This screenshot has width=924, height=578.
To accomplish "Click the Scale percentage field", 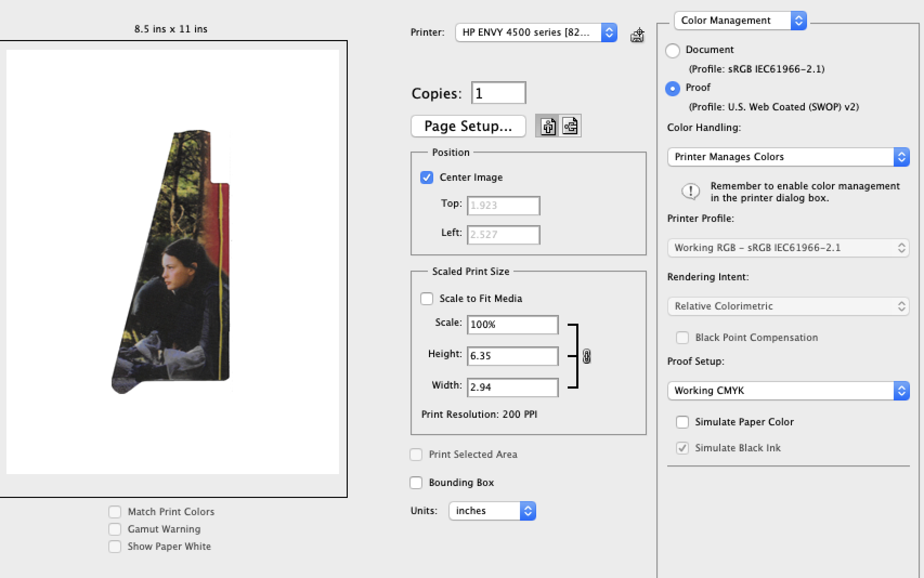I will tap(512, 325).
